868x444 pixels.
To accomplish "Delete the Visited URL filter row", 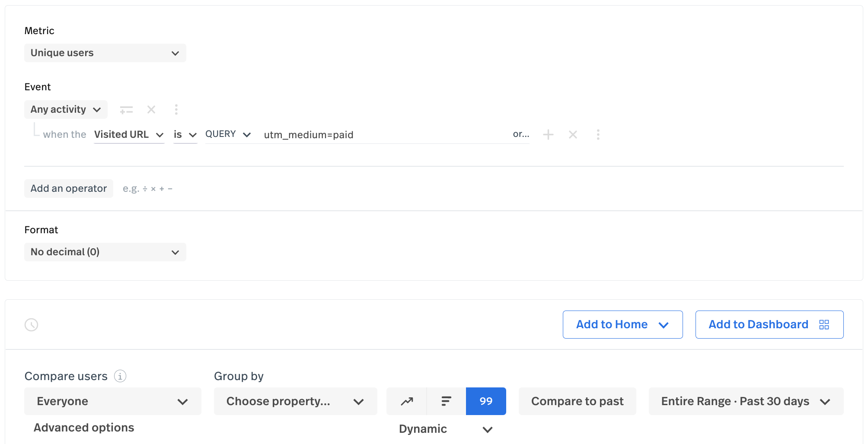I will (x=573, y=135).
